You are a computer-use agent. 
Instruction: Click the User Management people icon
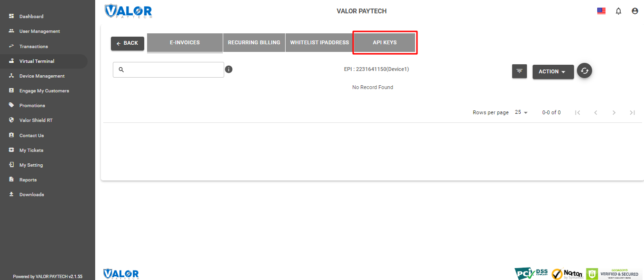click(11, 31)
